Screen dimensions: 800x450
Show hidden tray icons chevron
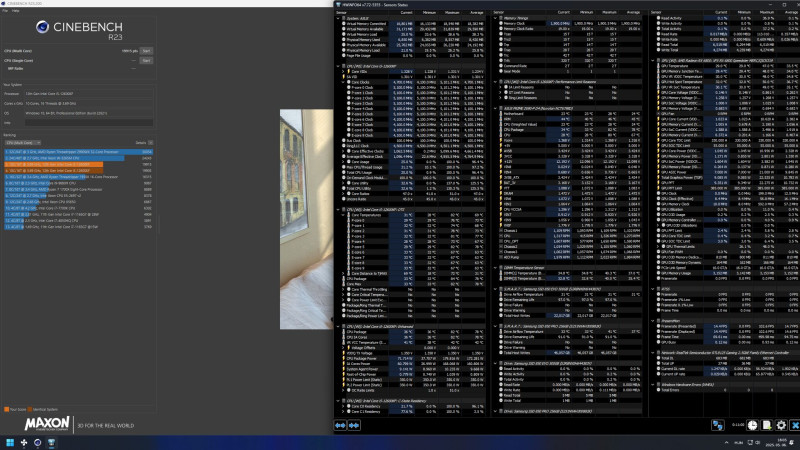click(x=726, y=442)
